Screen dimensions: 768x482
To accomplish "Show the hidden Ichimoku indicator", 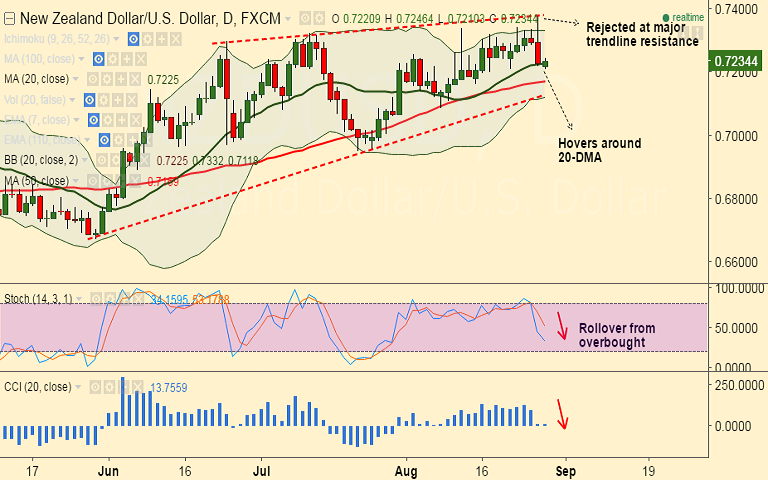I will [x=133, y=39].
